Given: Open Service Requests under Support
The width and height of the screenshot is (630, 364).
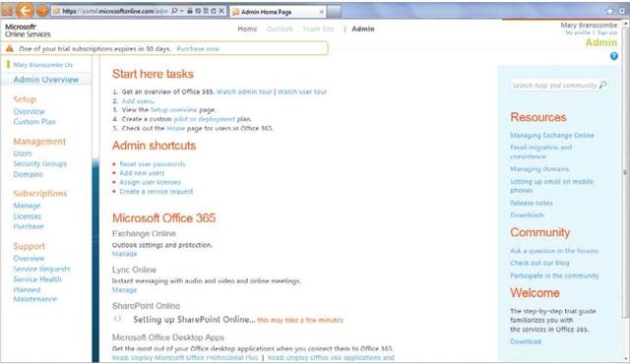Looking at the screenshot, I should click(x=41, y=269).
